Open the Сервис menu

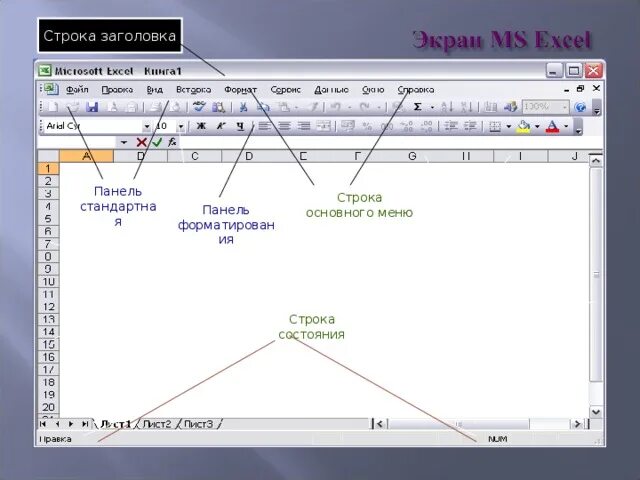(x=285, y=89)
